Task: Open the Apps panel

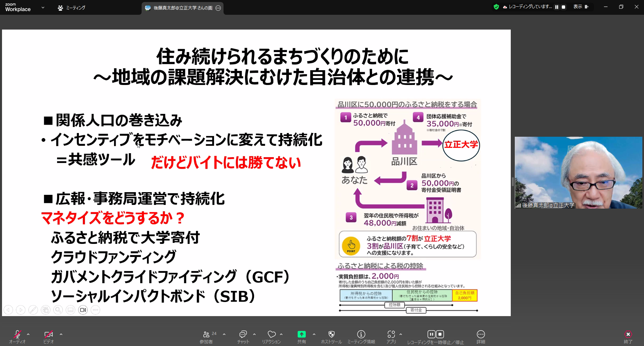Action: coord(391,336)
